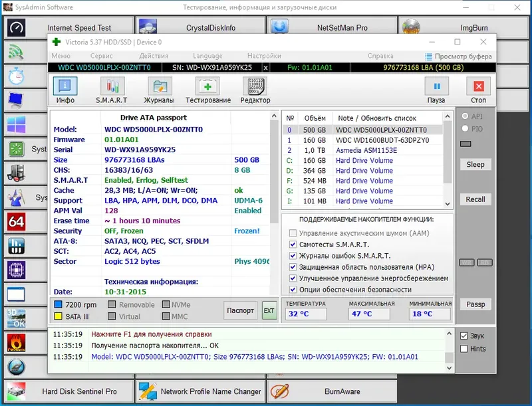Open the Действия menu
Image resolution: width=532 pixels, height=406 pixels.
coord(154,56)
